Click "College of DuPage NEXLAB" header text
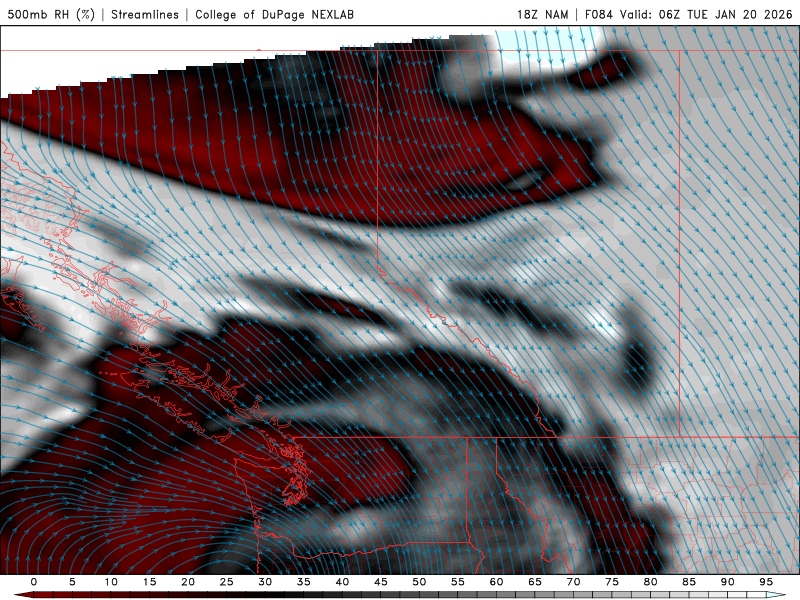Viewport: 800px width, 600px height. tap(274, 14)
